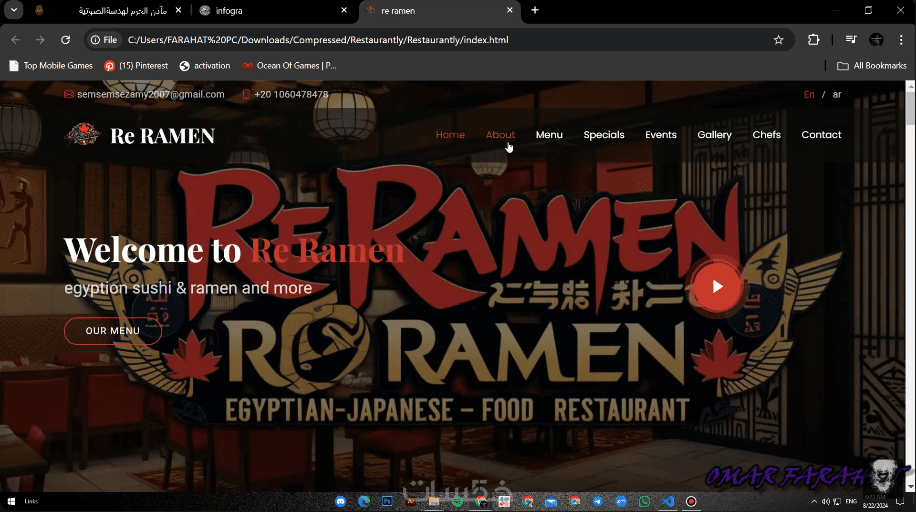Open the Chrome profile avatar
This screenshot has width=916, height=512.
tap(876, 40)
